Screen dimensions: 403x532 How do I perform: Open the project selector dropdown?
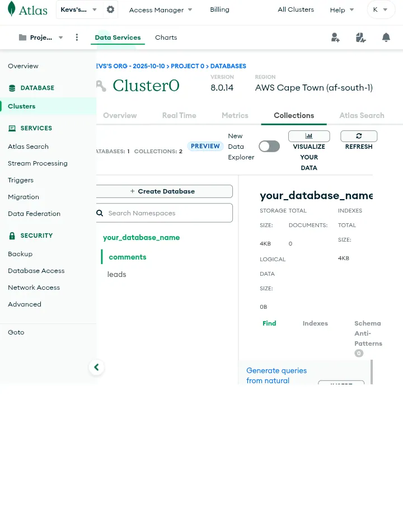(x=41, y=37)
